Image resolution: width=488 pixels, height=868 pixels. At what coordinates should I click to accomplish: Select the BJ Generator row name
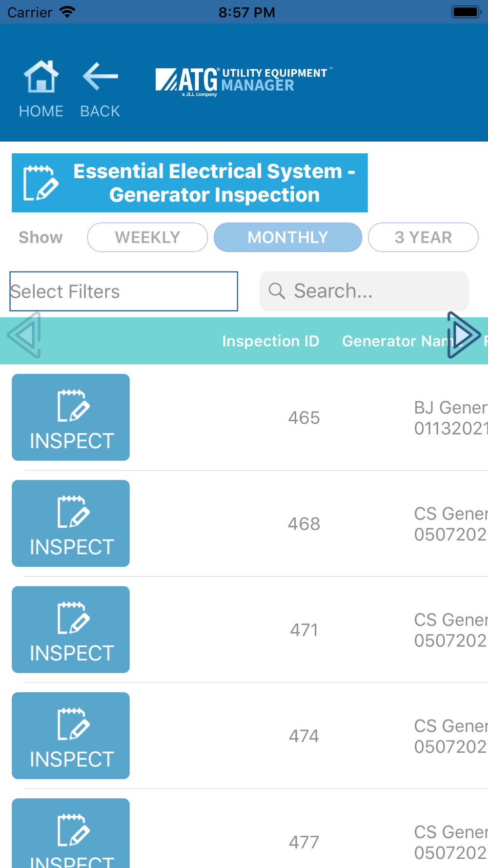450,418
